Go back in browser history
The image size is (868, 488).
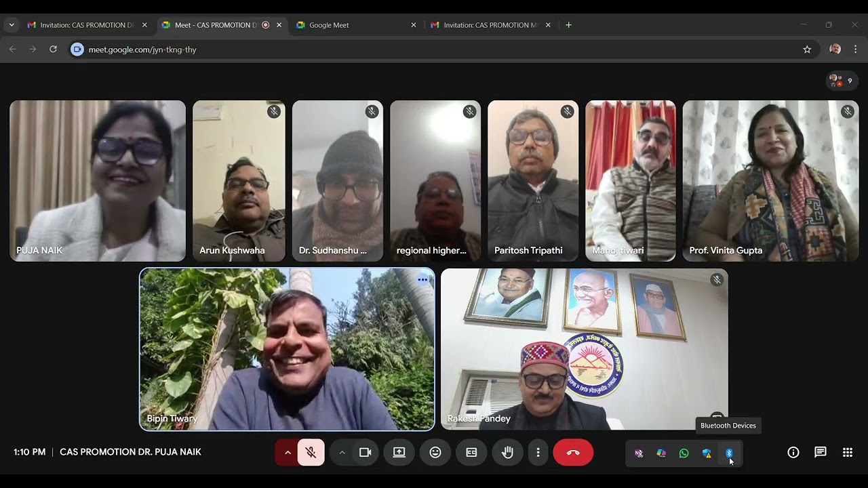[x=12, y=49]
